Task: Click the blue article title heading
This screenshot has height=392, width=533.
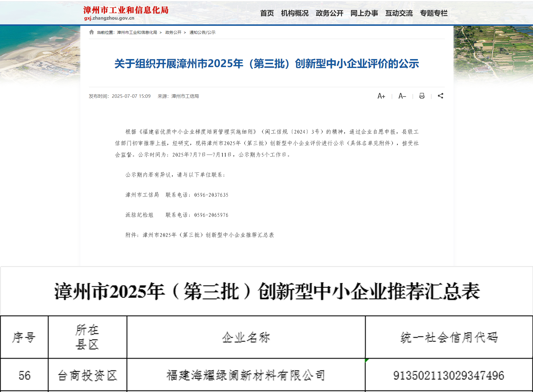Action: (x=267, y=64)
